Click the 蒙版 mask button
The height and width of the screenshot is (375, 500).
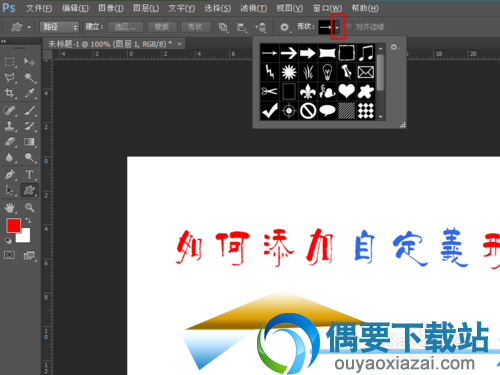tap(162, 27)
